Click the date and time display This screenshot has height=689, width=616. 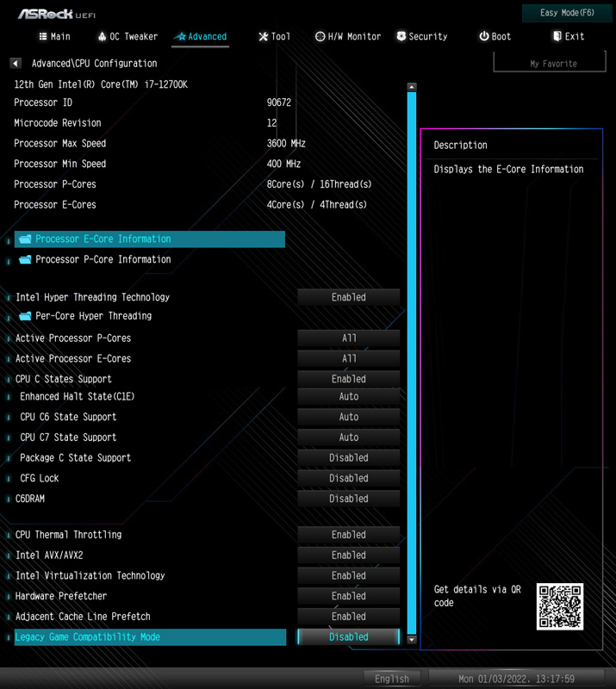[x=516, y=679]
